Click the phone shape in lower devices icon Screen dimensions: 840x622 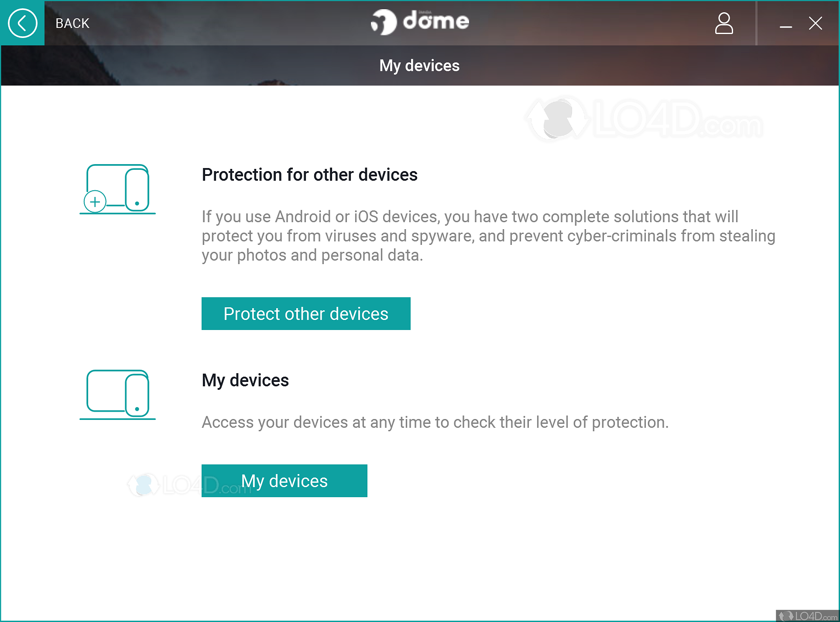coord(137,395)
